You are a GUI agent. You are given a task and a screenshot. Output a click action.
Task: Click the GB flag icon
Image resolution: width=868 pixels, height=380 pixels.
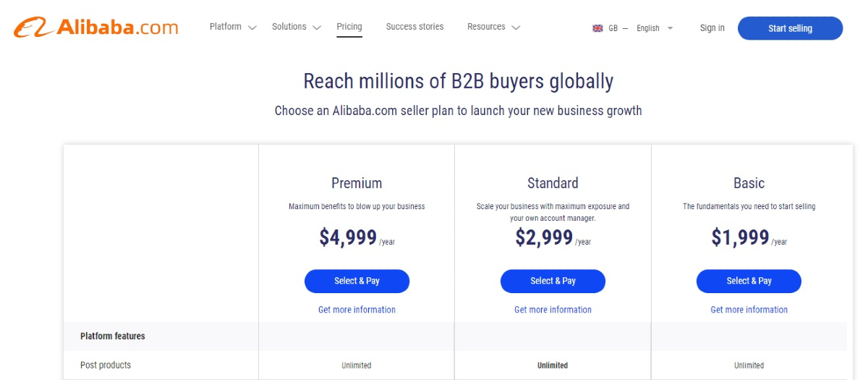pos(597,28)
